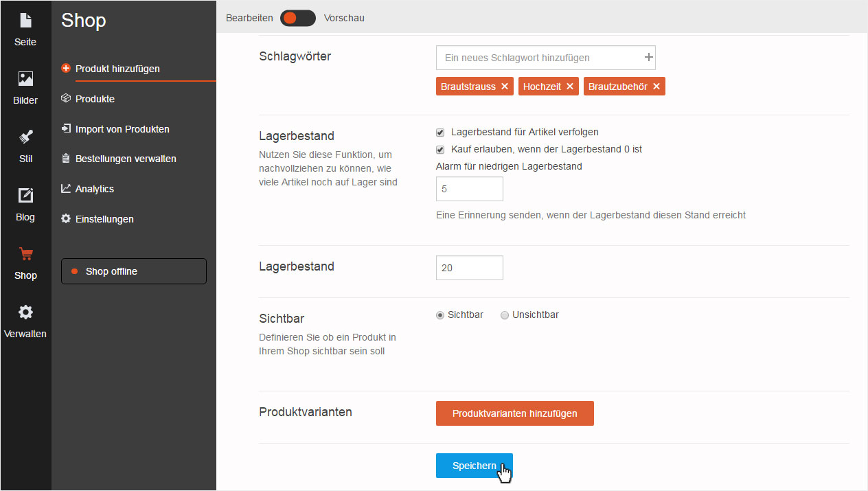Select the Sichtbar radio button

pyautogui.click(x=440, y=315)
